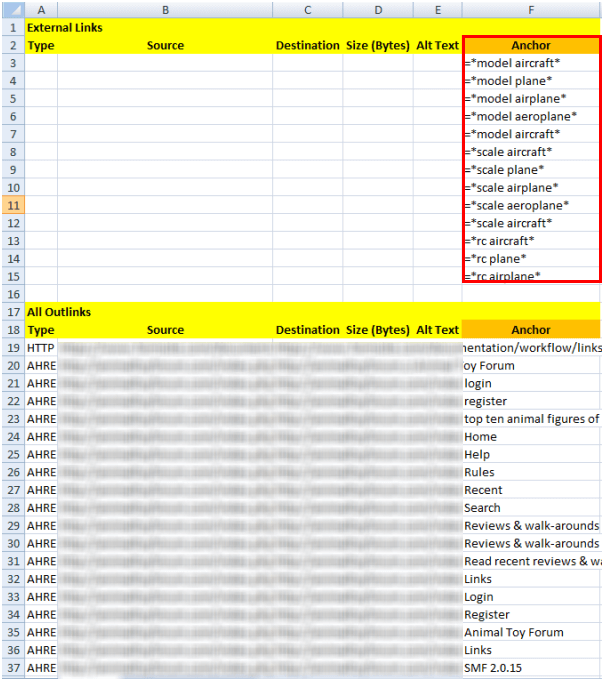Click 'Destination' header in row 2
The height and width of the screenshot is (681, 604).
pos(307,45)
